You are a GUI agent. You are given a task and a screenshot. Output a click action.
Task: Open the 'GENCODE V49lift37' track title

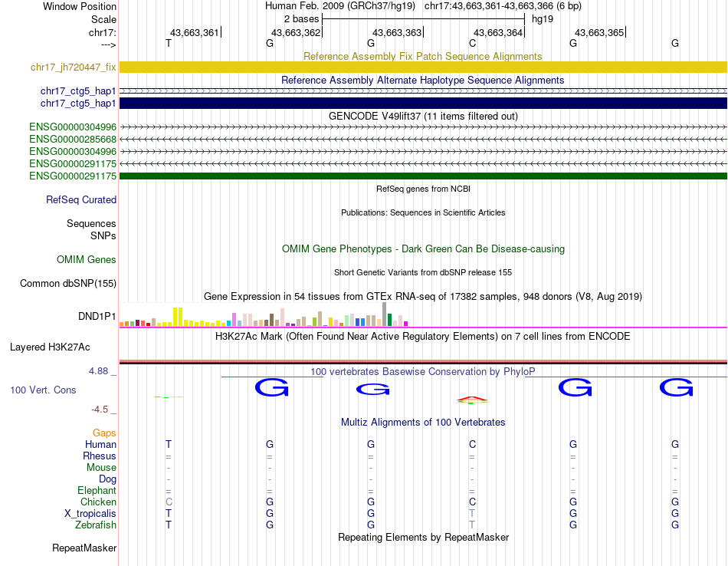point(423,116)
